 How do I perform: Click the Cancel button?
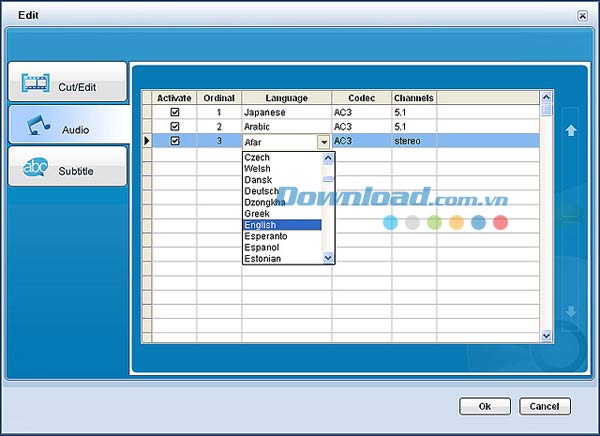tap(545, 406)
